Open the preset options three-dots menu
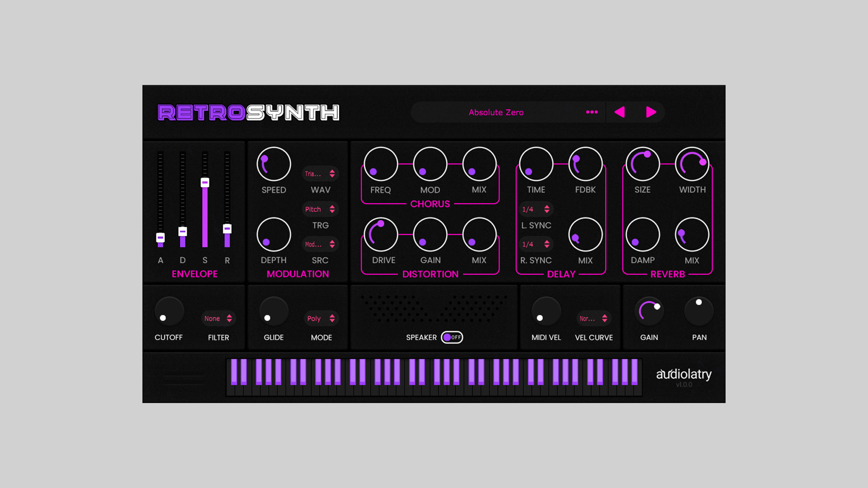The image size is (868, 488). click(592, 112)
